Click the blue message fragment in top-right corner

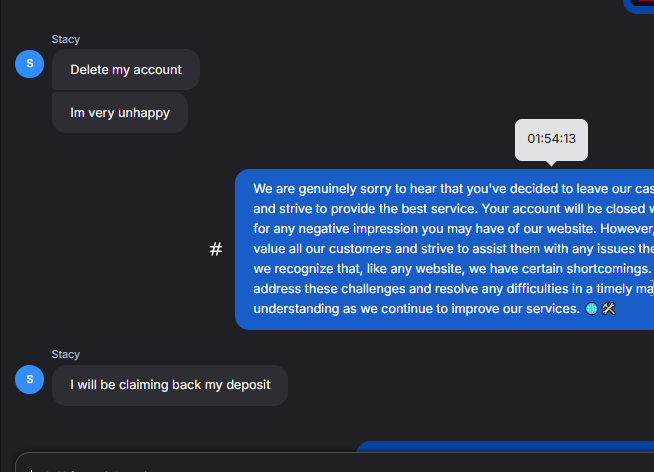pyautogui.click(x=640, y=5)
